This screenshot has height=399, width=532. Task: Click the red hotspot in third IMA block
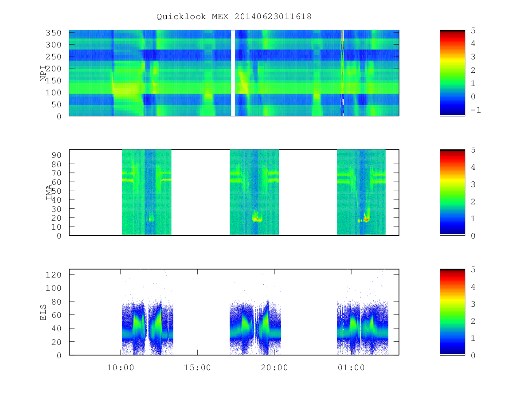(x=366, y=219)
